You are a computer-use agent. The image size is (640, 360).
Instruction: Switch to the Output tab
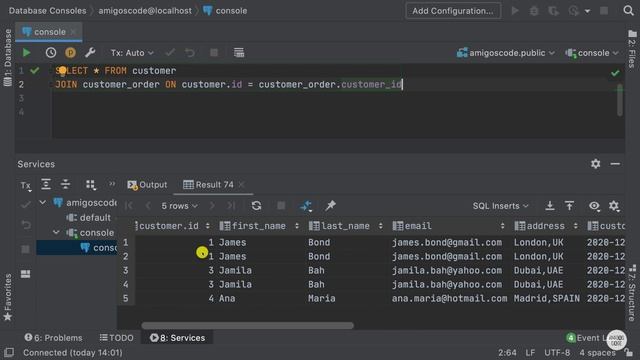(x=147, y=185)
